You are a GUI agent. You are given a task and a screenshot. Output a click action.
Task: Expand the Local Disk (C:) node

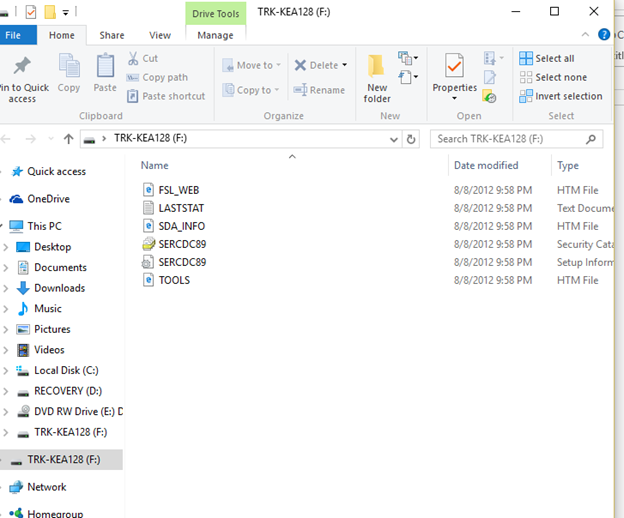click(x=6, y=370)
